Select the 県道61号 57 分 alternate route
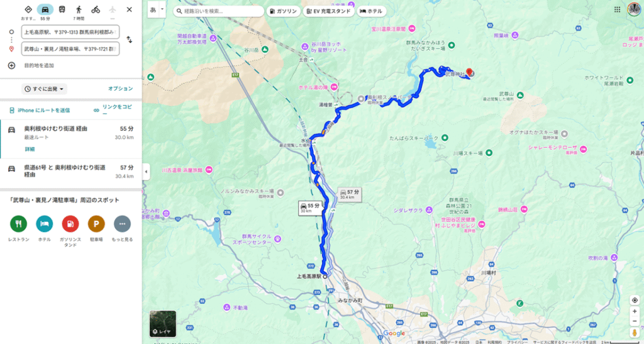 70,171
